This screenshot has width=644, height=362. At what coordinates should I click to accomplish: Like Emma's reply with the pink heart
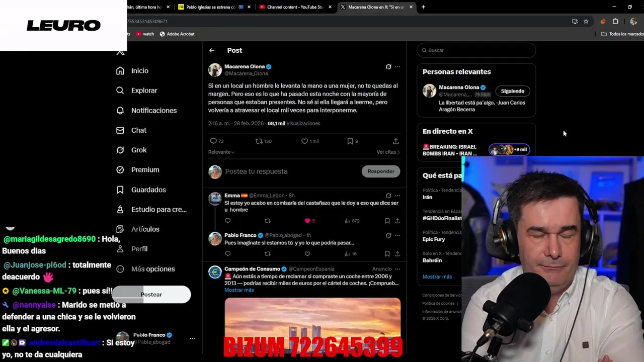307,221
